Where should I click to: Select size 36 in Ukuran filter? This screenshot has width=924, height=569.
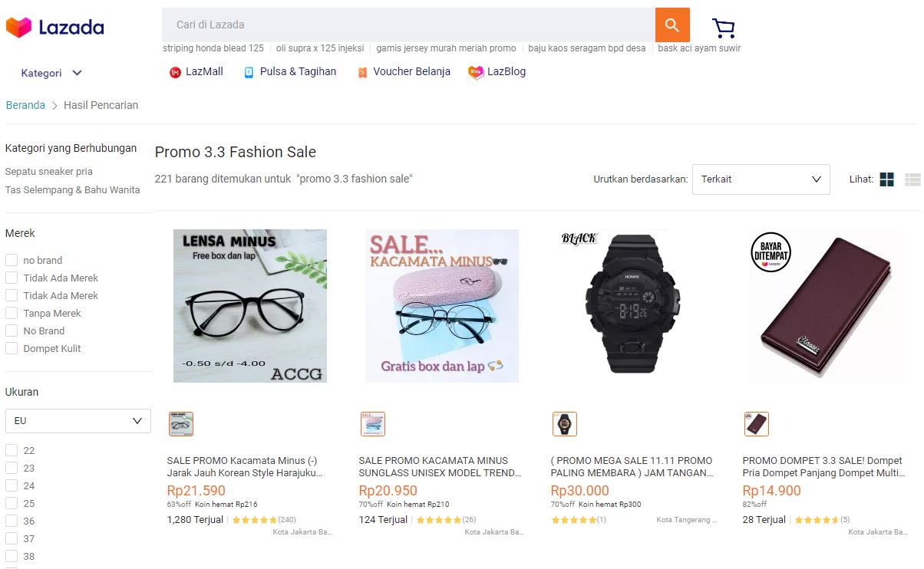click(12, 521)
